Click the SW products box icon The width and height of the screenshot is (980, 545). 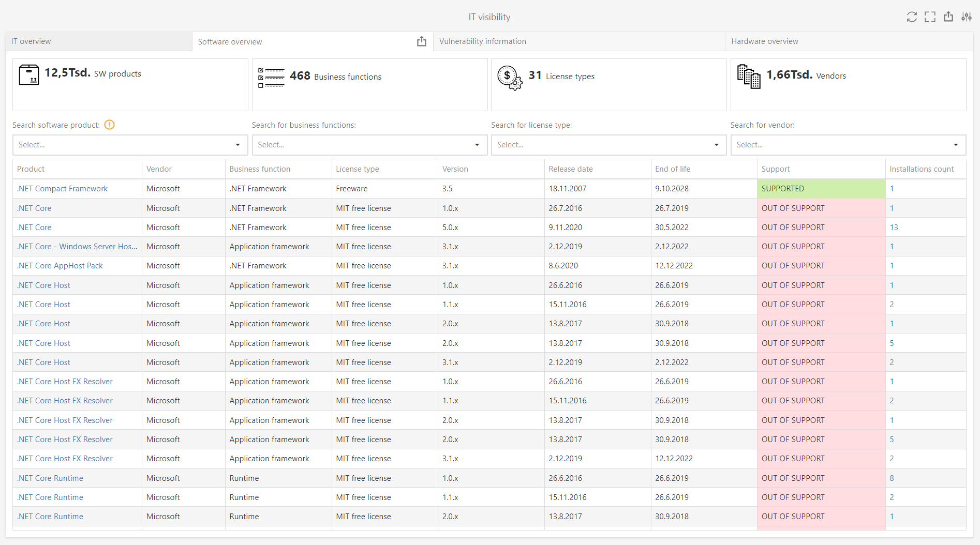(29, 74)
